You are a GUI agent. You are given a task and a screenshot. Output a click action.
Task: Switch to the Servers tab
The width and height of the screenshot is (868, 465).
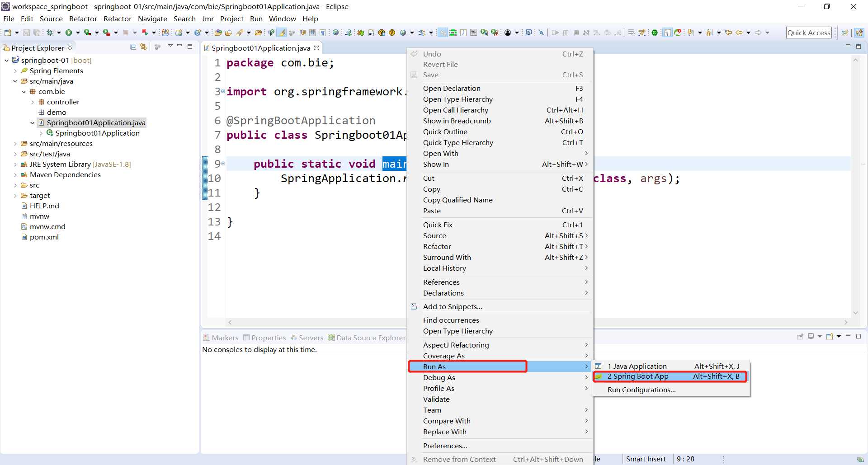click(307, 338)
